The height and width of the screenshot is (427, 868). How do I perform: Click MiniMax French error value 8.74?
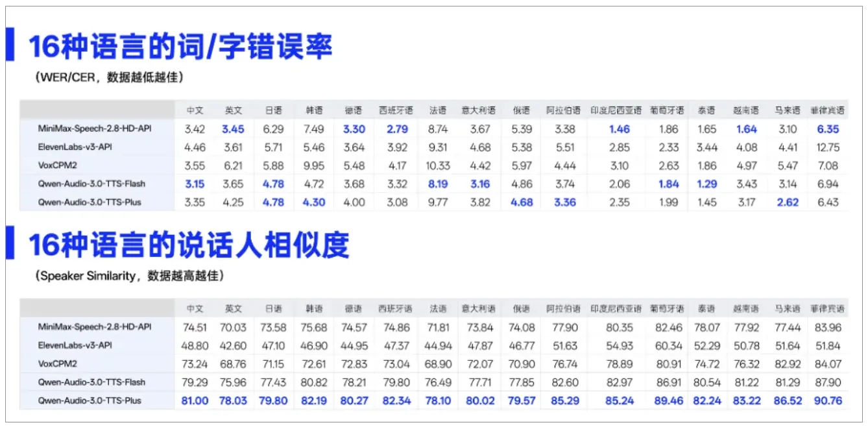tap(438, 129)
